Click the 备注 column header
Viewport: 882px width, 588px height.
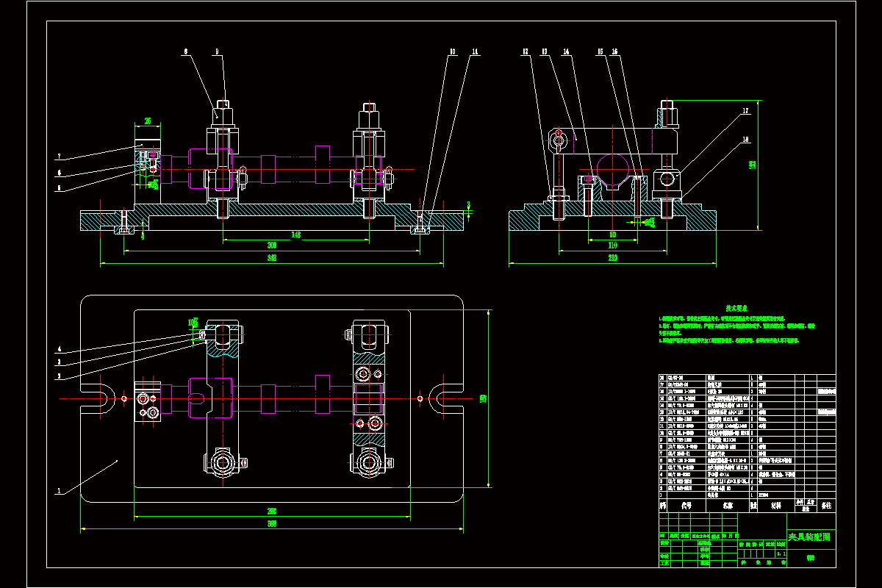click(x=827, y=506)
